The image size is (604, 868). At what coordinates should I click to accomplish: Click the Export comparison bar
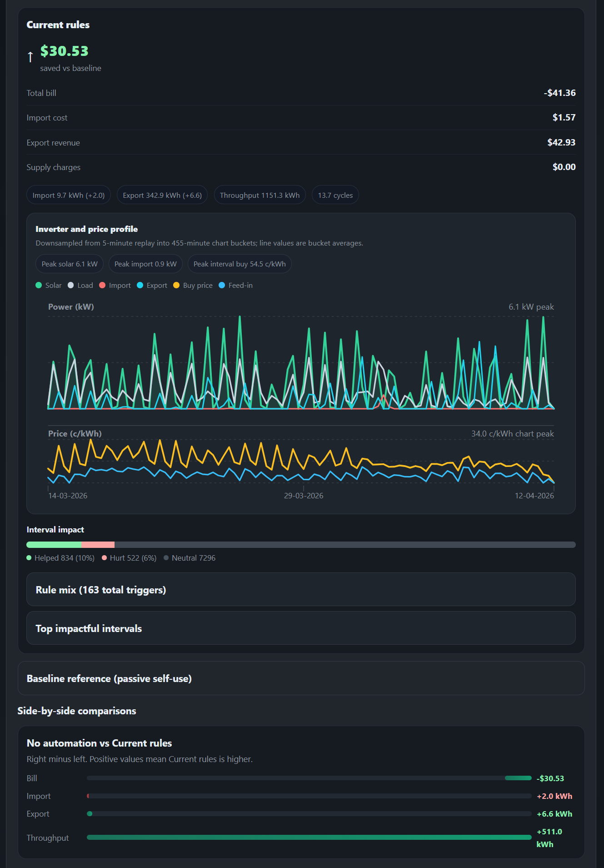[x=309, y=813]
